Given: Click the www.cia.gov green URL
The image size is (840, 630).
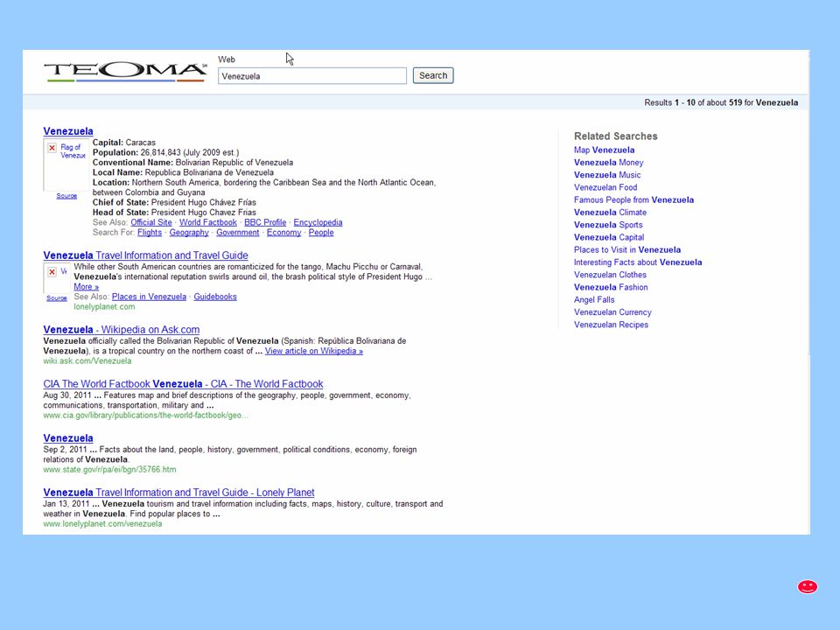Looking at the screenshot, I should tap(146, 415).
